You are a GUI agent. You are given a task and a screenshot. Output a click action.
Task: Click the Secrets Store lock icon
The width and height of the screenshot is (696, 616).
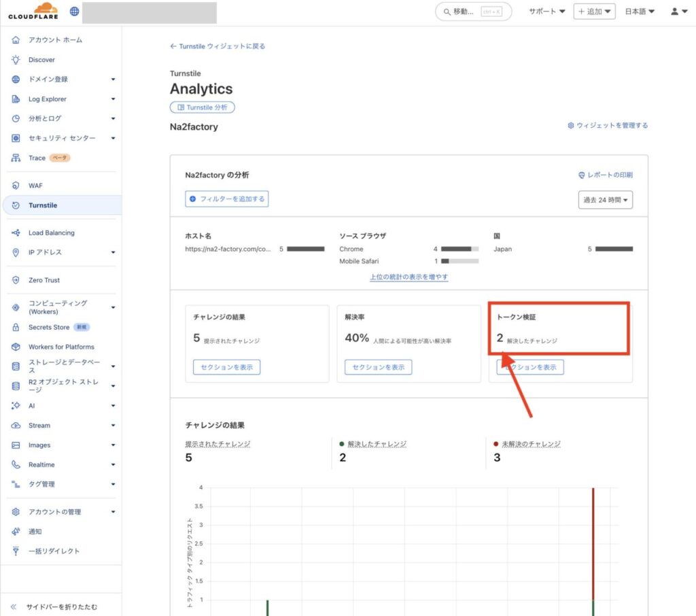pos(16,327)
